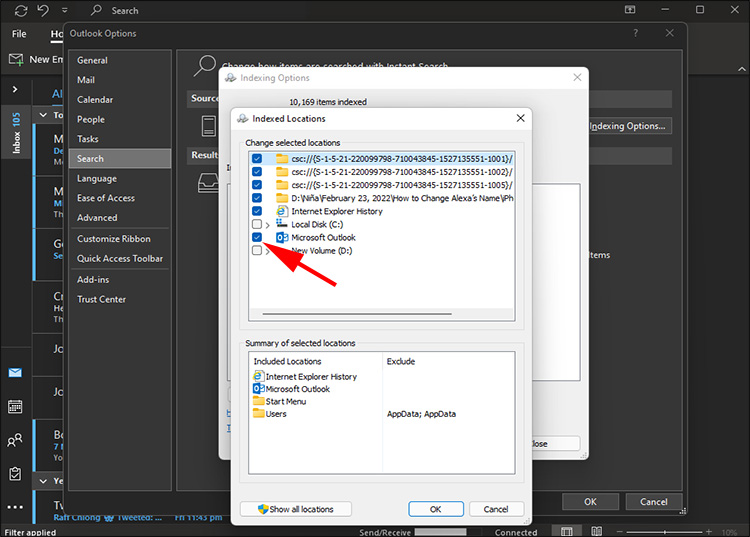Switch to Reading view icon in status bar

596,531
